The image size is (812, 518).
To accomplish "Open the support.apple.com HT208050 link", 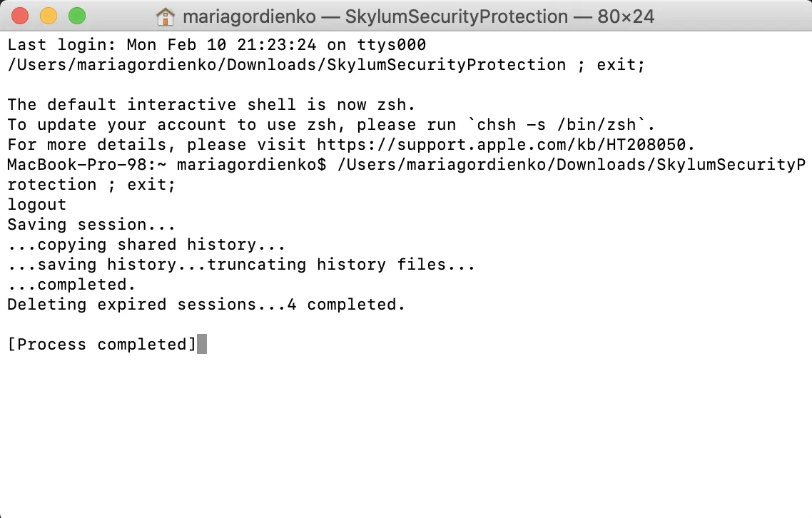I will (506, 145).
